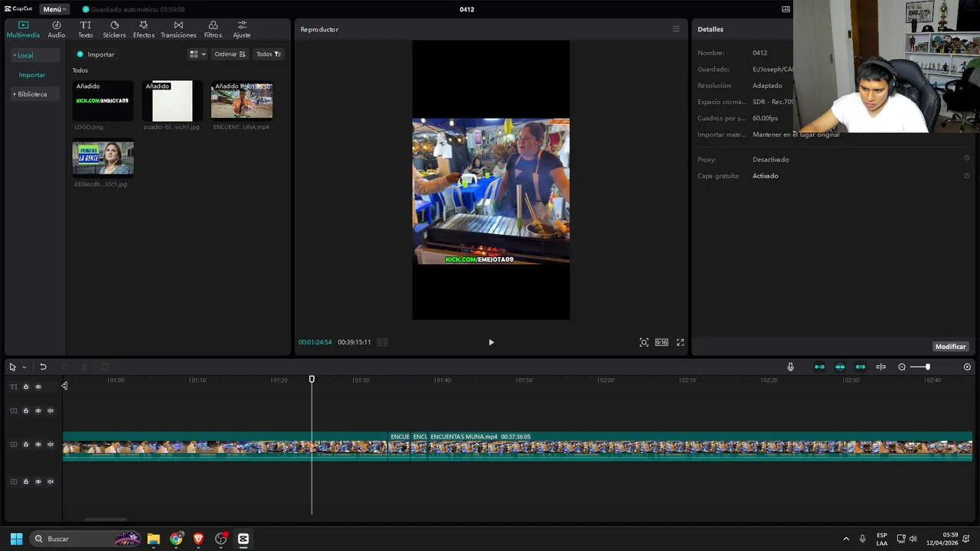
Task: Switch to the Texto tab
Action: click(x=85, y=30)
